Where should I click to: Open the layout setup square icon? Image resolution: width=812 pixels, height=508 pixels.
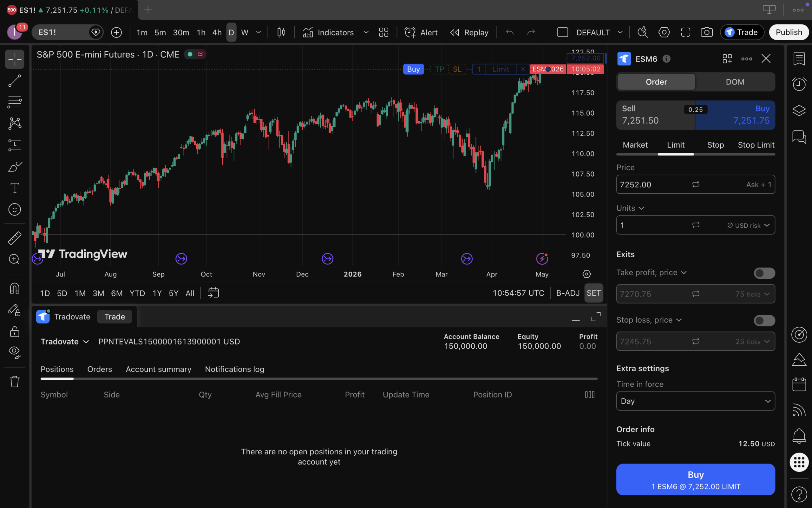(562, 32)
